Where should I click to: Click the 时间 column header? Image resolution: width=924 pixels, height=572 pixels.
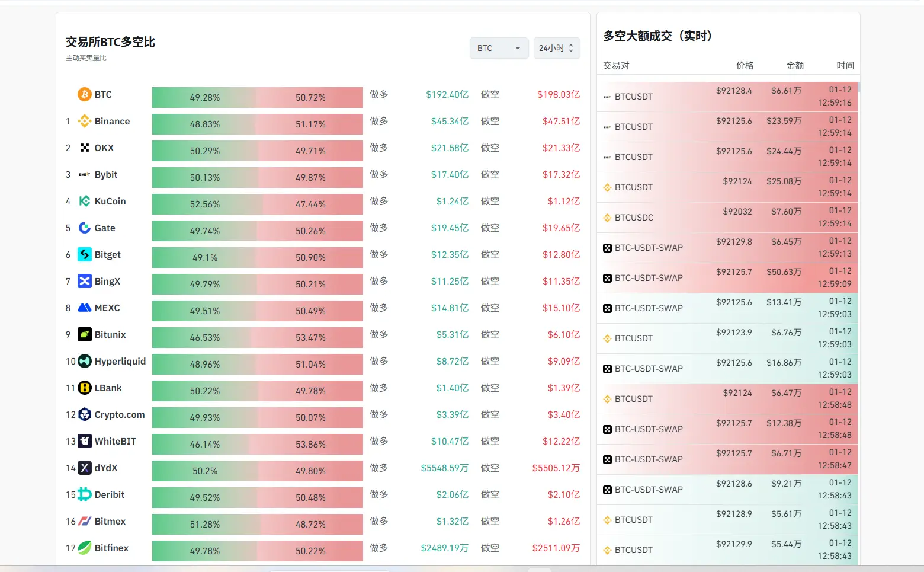[845, 65]
